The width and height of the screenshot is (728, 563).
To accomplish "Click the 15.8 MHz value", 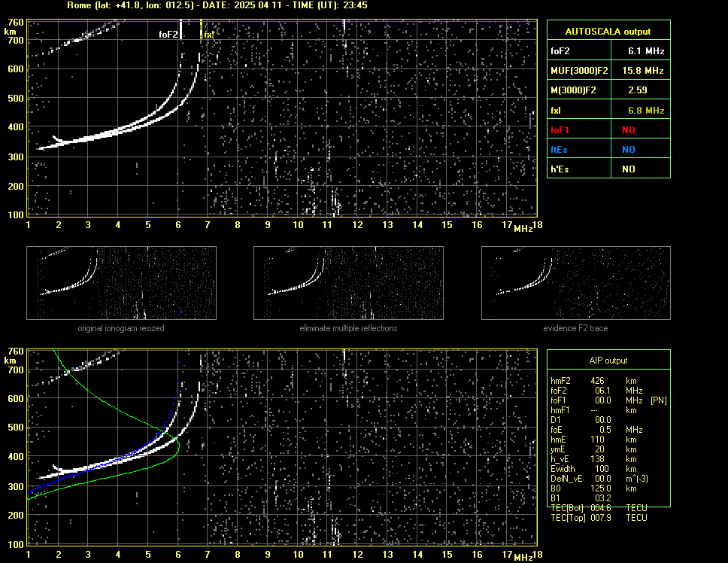I will 643,71.
